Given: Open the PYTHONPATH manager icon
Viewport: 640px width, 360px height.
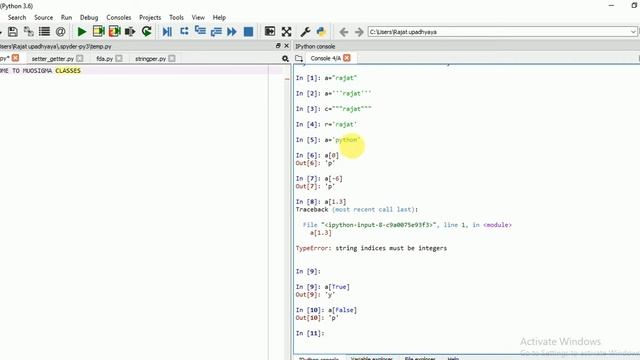Looking at the screenshot, I should tap(321, 31).
